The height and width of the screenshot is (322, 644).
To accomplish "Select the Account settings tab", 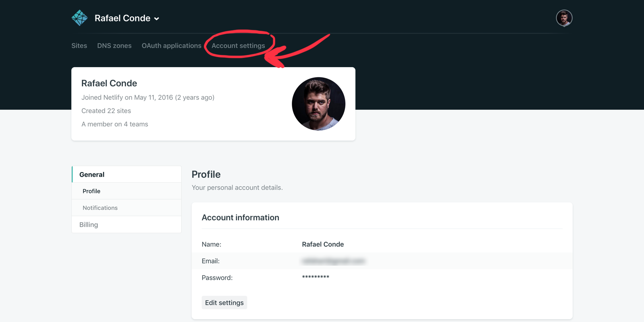I will (238, 46).
